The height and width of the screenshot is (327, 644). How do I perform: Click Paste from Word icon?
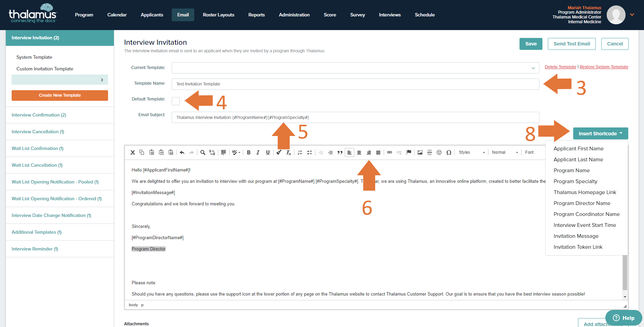[x=171, y=152]
